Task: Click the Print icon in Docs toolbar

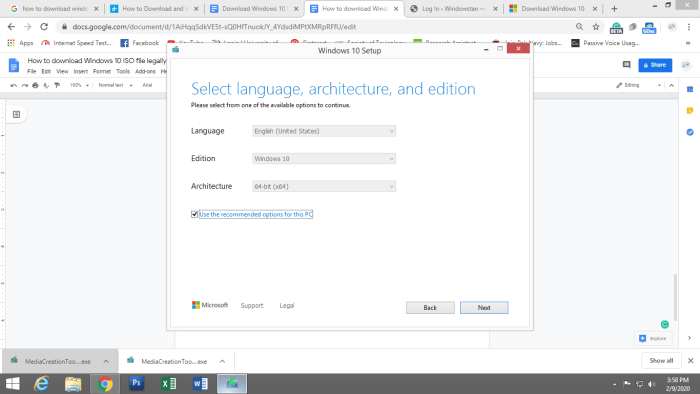Action: coord(35,85)
